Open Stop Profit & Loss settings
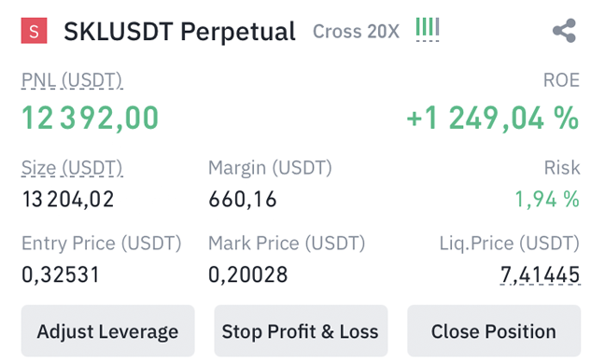This screenshot has width=605, height=364. pos(301,330)
